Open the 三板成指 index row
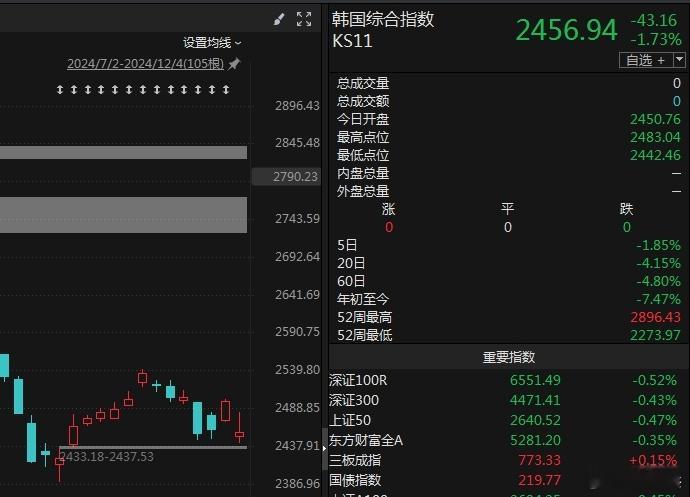This screenshot has height=497, width=690. tap(509, 460)
